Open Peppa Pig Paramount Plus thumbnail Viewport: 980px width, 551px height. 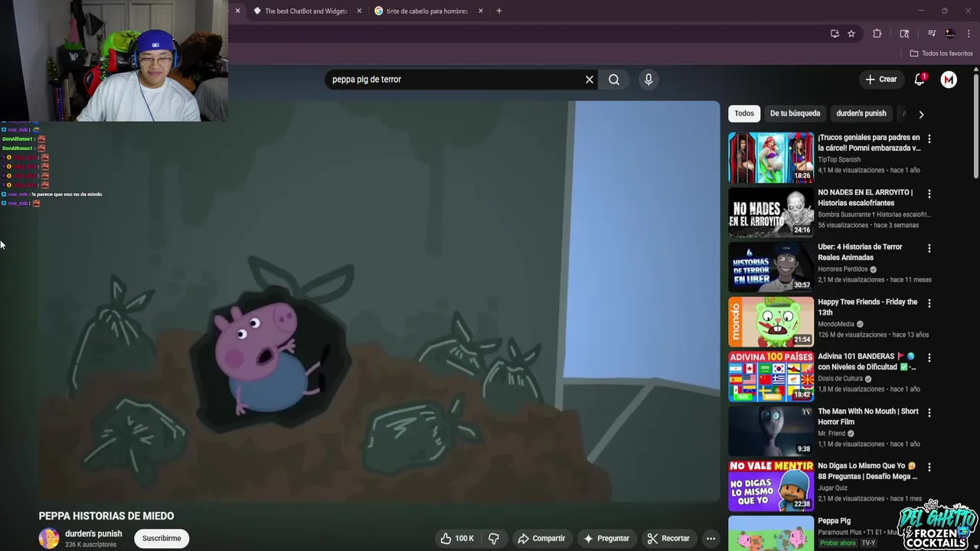pos(771,533)
